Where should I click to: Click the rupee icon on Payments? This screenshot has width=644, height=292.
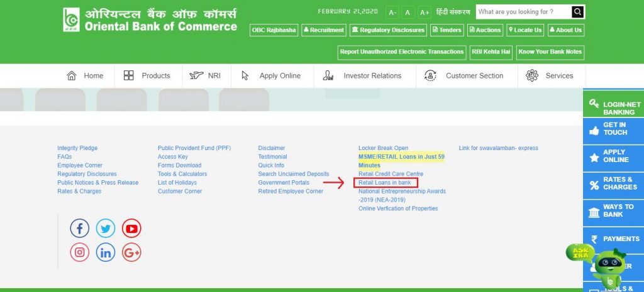(594, 239)
